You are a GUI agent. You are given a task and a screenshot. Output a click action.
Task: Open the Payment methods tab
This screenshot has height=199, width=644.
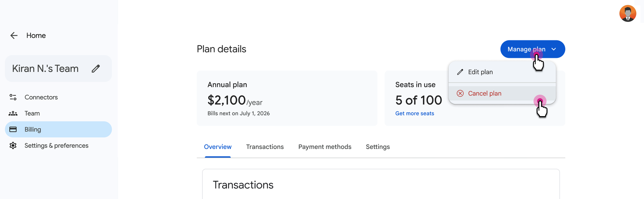325,147
